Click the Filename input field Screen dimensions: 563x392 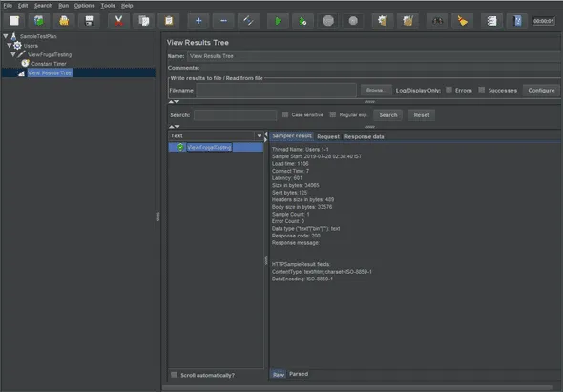tap(276, 90)
